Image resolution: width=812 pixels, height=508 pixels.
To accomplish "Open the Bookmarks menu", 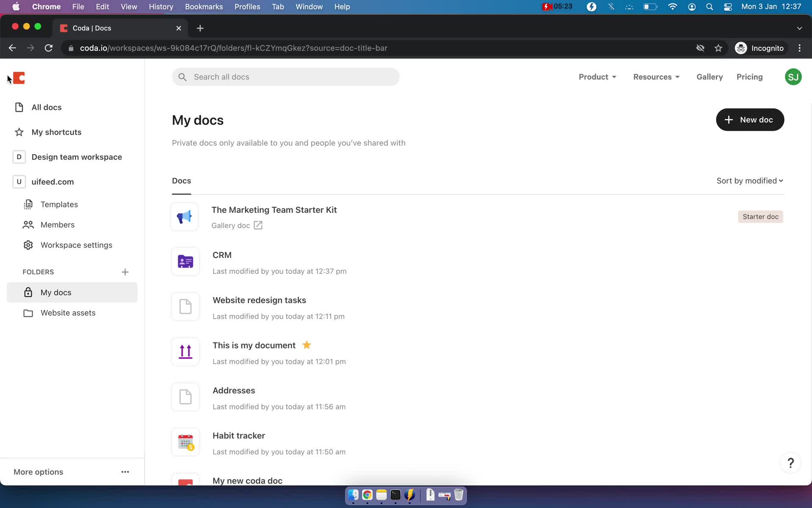I will point(204,7).
